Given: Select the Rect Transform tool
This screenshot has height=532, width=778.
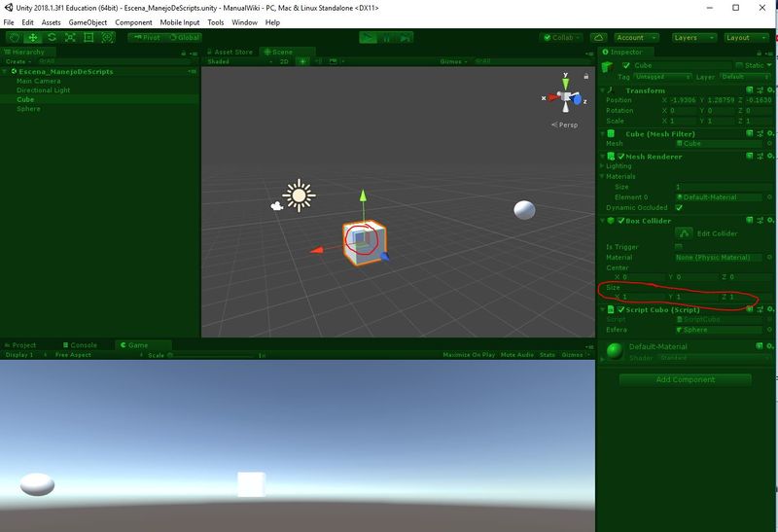Looking at the screenshot, I should click(88, 38).
